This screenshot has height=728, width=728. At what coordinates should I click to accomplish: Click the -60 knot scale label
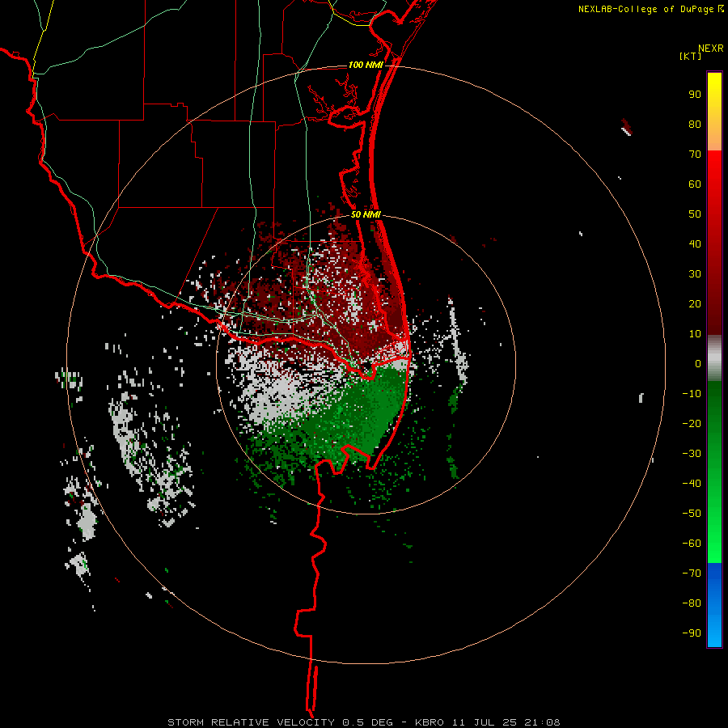[692, 544]
